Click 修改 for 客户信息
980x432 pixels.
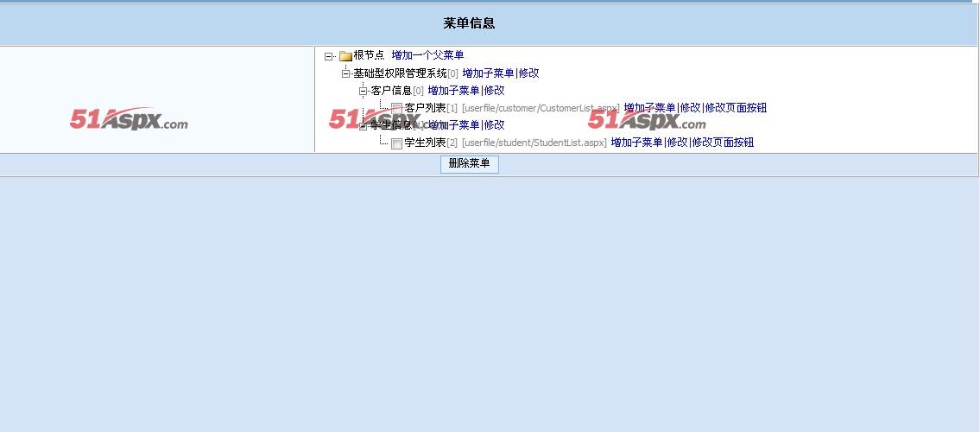495,91
